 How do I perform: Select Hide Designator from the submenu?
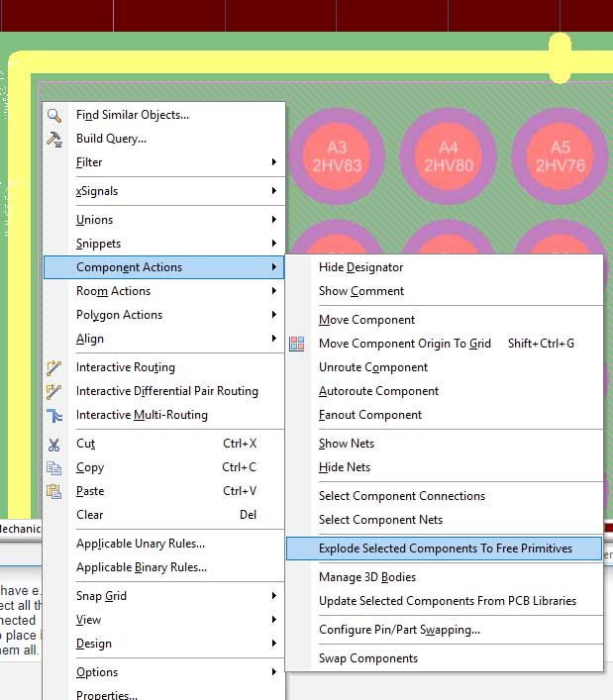point(360,267)
